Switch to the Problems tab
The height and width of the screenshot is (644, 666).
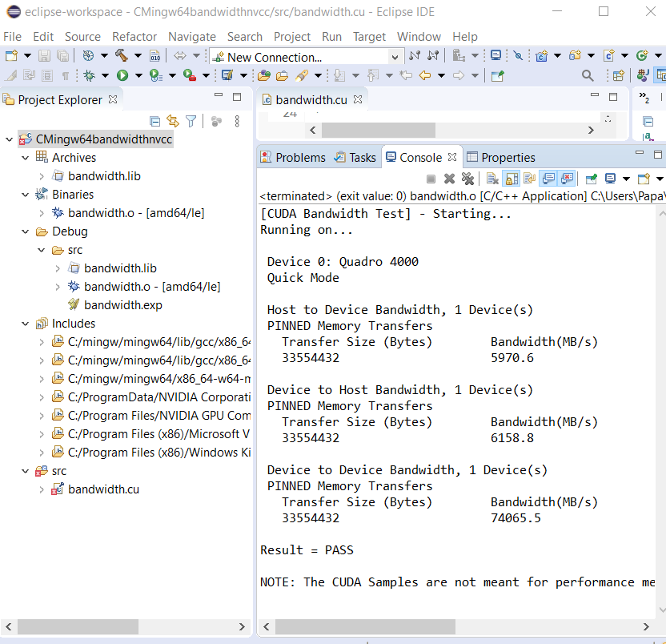click(299, 158)
